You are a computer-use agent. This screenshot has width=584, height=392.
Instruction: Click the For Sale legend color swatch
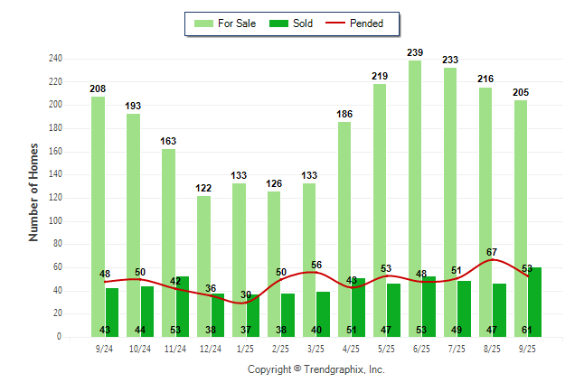203,23
